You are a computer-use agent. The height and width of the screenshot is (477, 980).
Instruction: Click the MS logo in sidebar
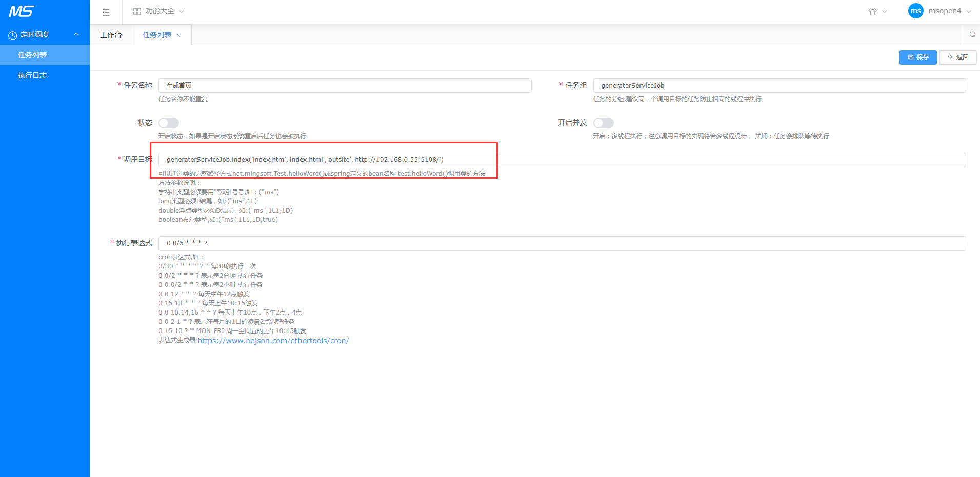21,11
